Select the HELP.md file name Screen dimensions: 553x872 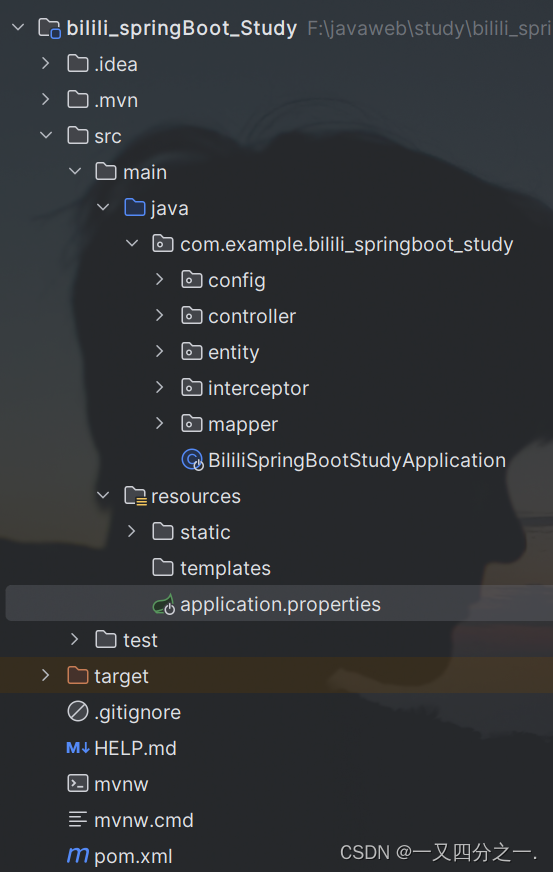click(135, 749)
